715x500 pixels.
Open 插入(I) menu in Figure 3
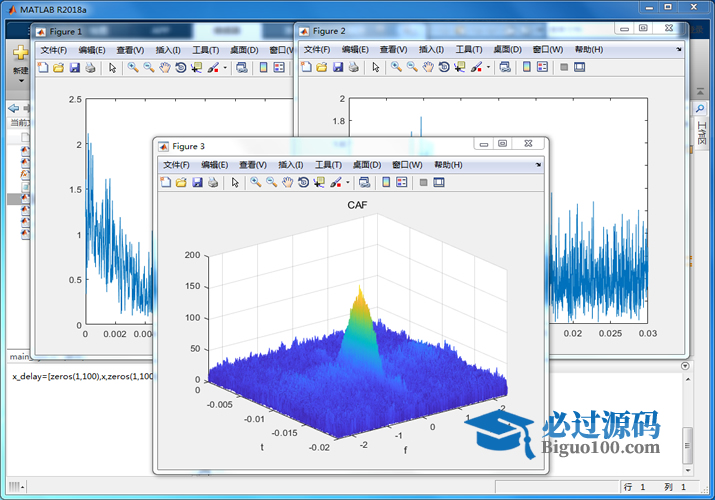(x=290, y=165)
